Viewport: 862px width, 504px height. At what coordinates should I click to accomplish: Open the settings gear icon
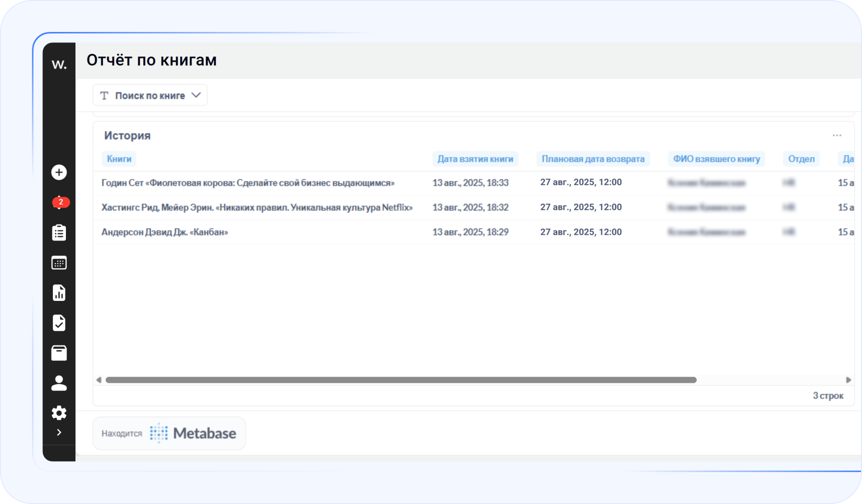[59, 413]
